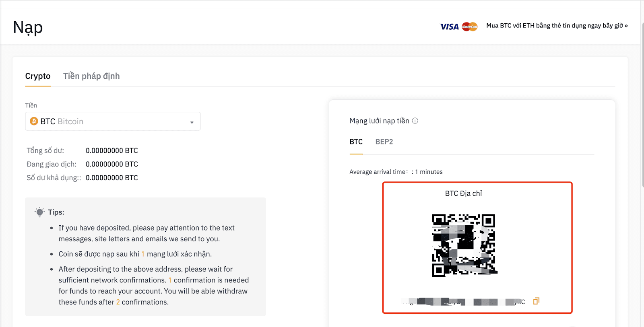The width and height of the screenshot is (644, 327).
Task: Expand the BTC Bitcoin coin dropdown arrow
Action: [x=192, y=122]
